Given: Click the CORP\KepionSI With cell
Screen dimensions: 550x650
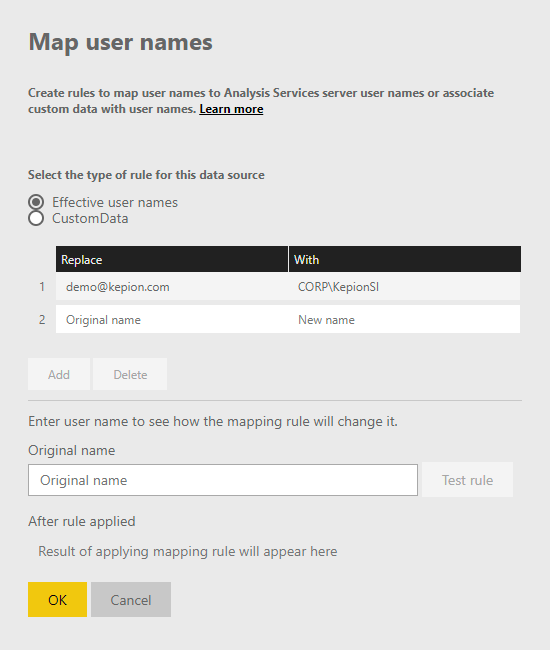Looking at the screenshot, I should (x=405, y=286).
